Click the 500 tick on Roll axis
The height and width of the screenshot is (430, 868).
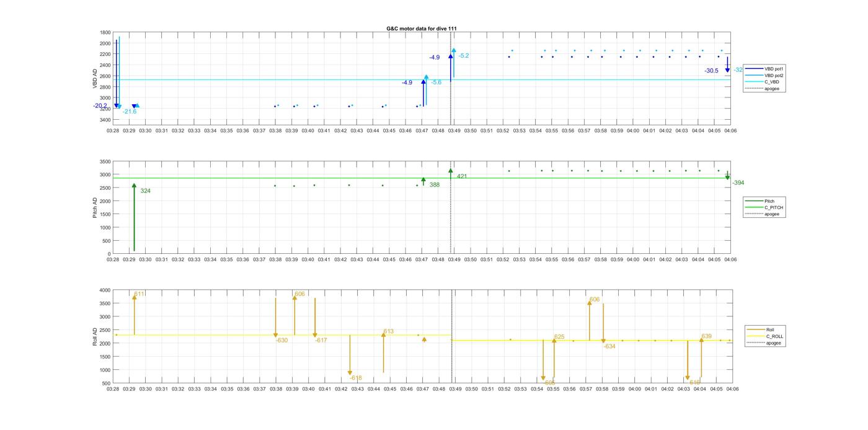(x=107, y=383)
